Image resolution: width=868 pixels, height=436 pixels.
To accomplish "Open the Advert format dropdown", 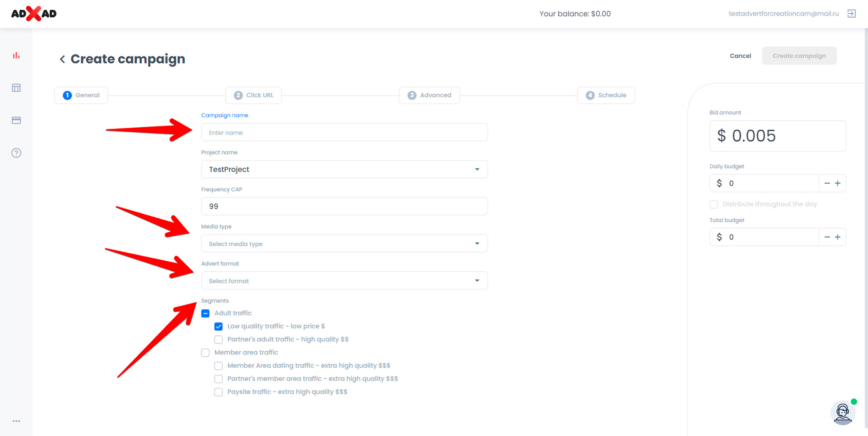I will pyautogui.click(x=344, y=281).
